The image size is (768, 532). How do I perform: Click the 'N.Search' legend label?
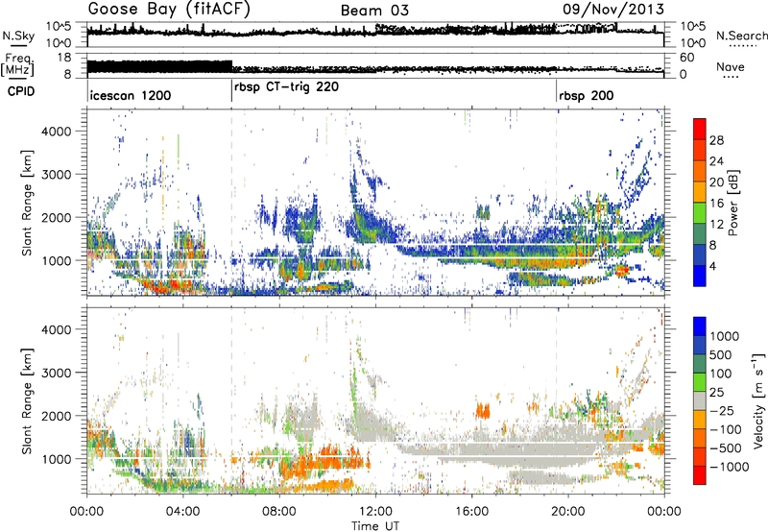[x=741, y=36]
